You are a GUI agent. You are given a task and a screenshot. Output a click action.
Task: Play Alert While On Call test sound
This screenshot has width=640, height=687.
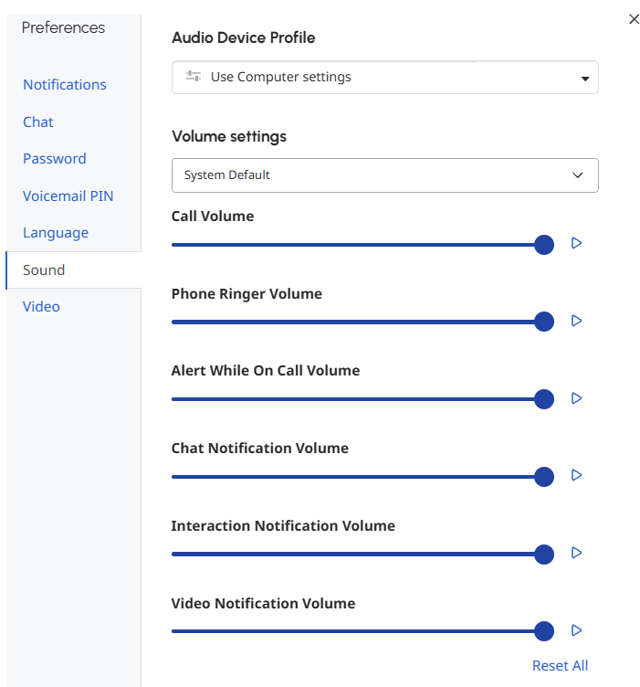576,398
